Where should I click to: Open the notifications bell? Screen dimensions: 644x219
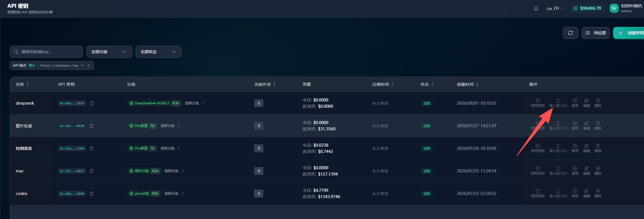pos(536,8)
